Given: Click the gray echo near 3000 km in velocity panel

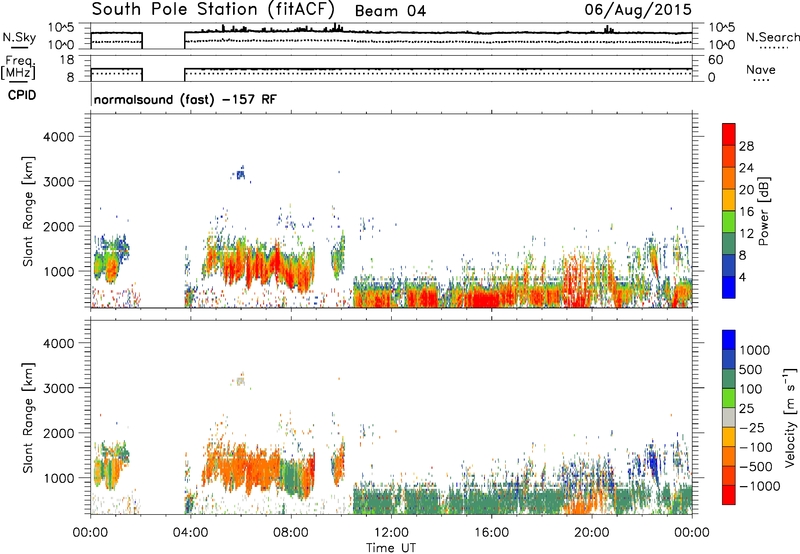Looking at the screenshot, I should [x=240, y=381].
